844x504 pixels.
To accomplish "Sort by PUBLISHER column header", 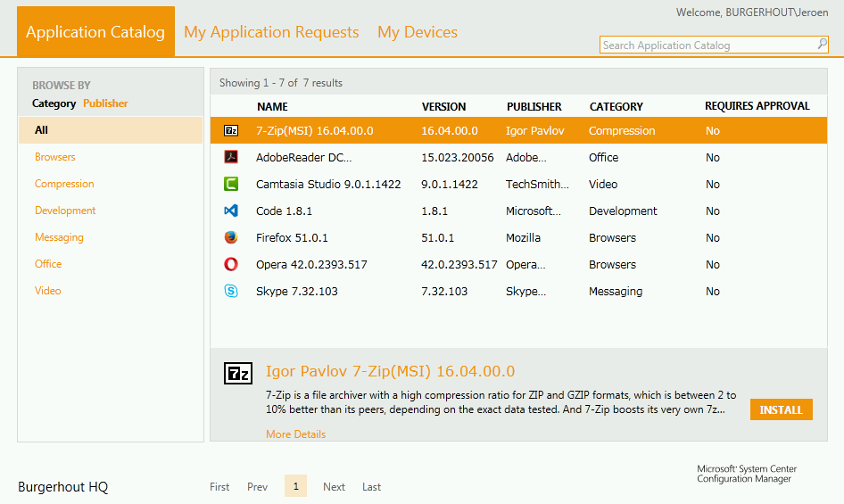I will (534, 107).
